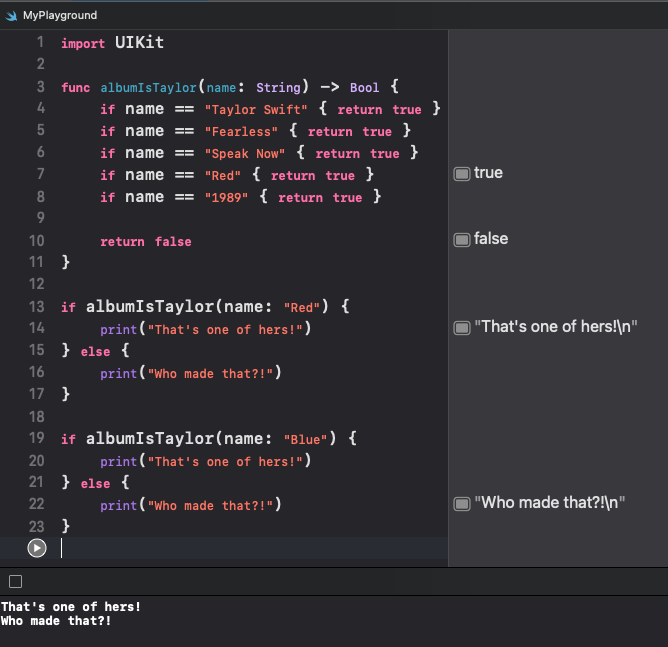The image size is (668, 647).
Task: Click on the import UIKit statement
Action: click(112, 43)
